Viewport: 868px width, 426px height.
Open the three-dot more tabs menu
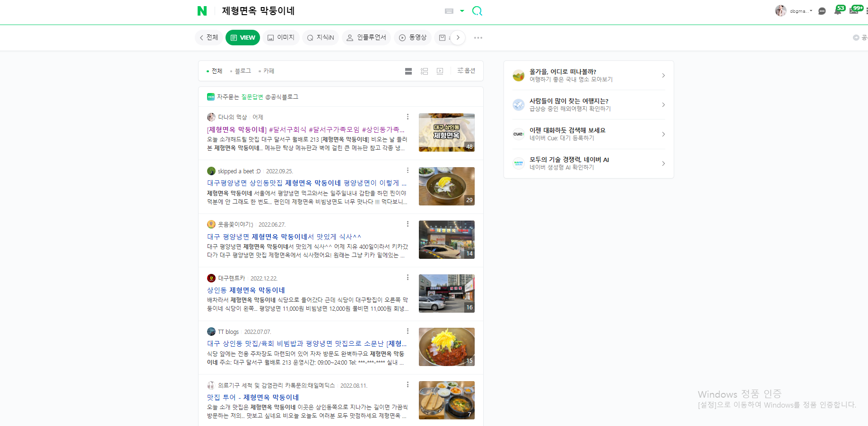pos(478,37)
